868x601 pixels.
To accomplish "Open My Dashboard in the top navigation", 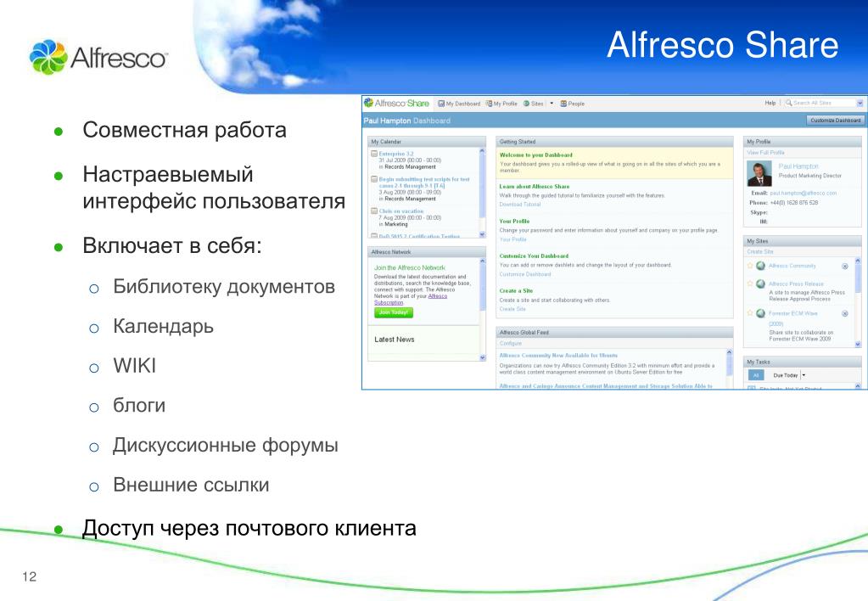I will (x=459, y=104).
